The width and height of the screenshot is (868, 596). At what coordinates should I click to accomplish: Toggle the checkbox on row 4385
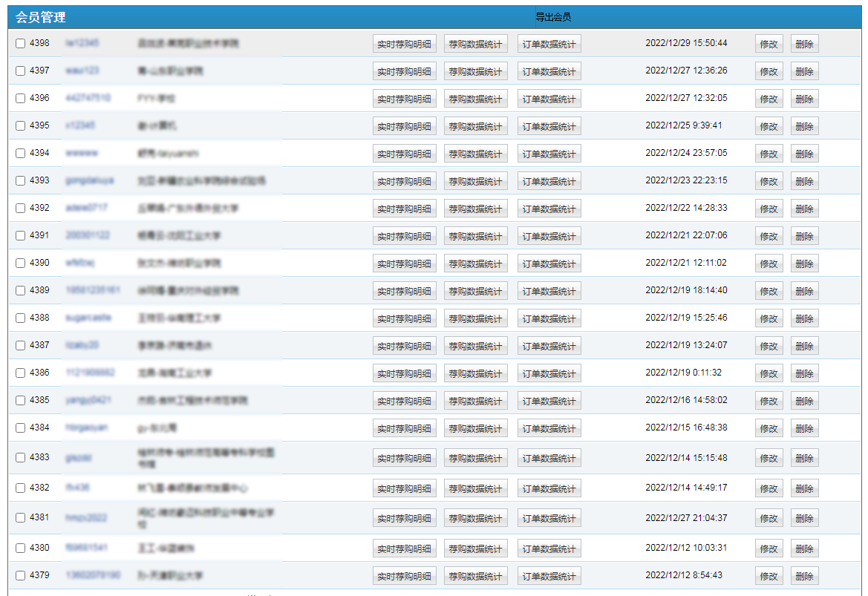[x=21, y=401]
